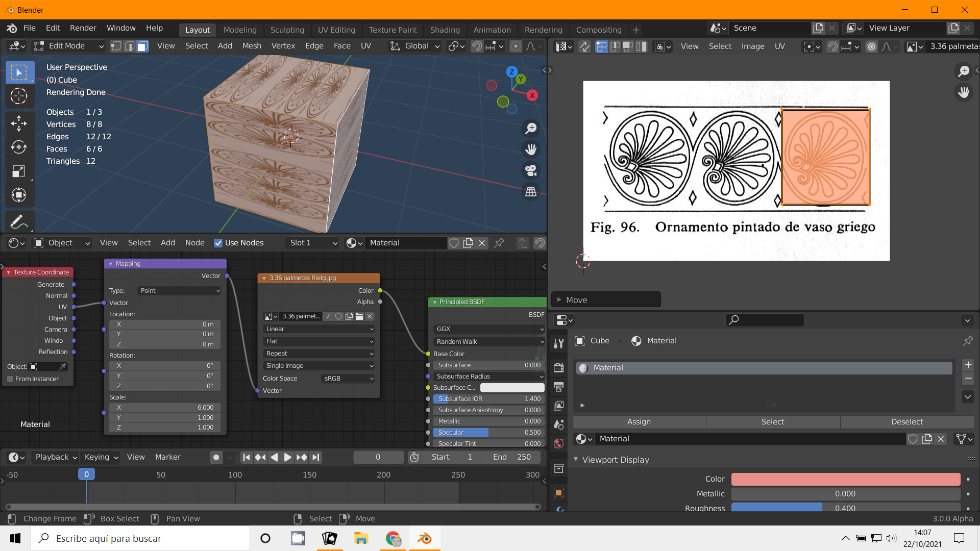Open the Blender app in Windows taskbar
This screenshot has width=980, height=551.
click(424, 538)
